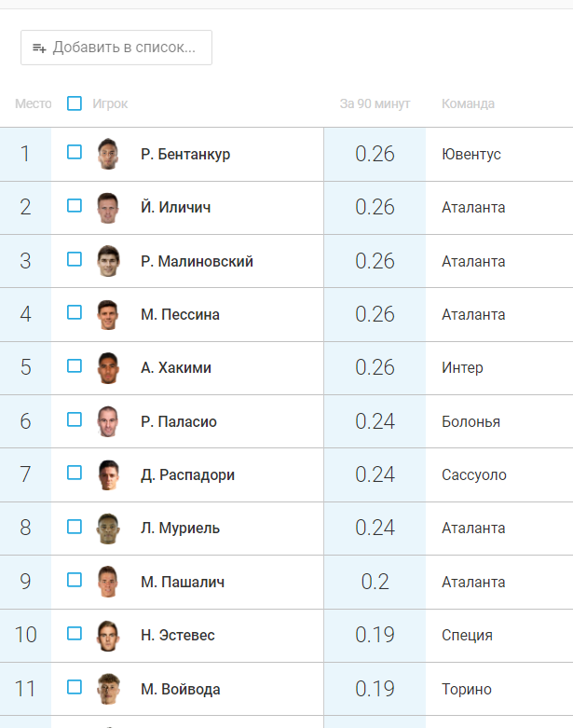Click the "Команда" column header
The height and width of the screenshot is (728, 573).
[x=468, y=103]
